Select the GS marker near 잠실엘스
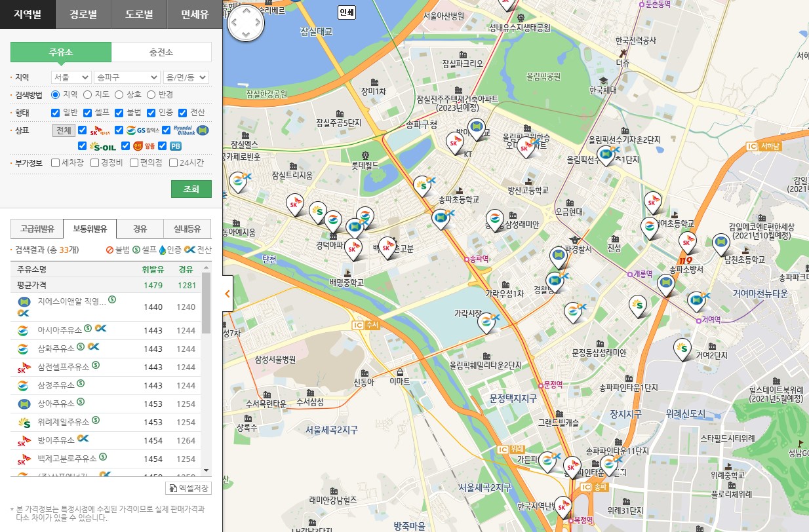The height and width of the screenshot is (532, 809). 238,181
